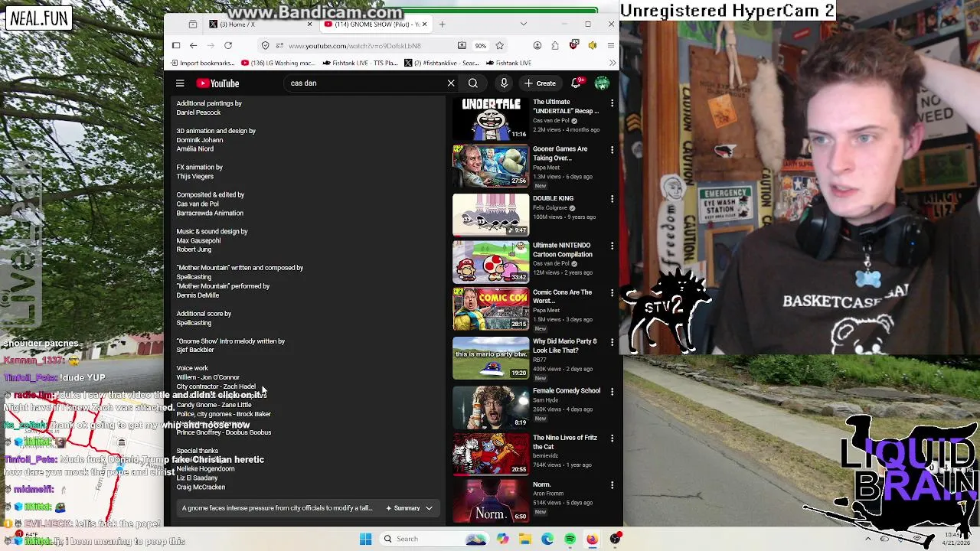
Task: Click the browser address bar URL
Action: pos(354,46)
